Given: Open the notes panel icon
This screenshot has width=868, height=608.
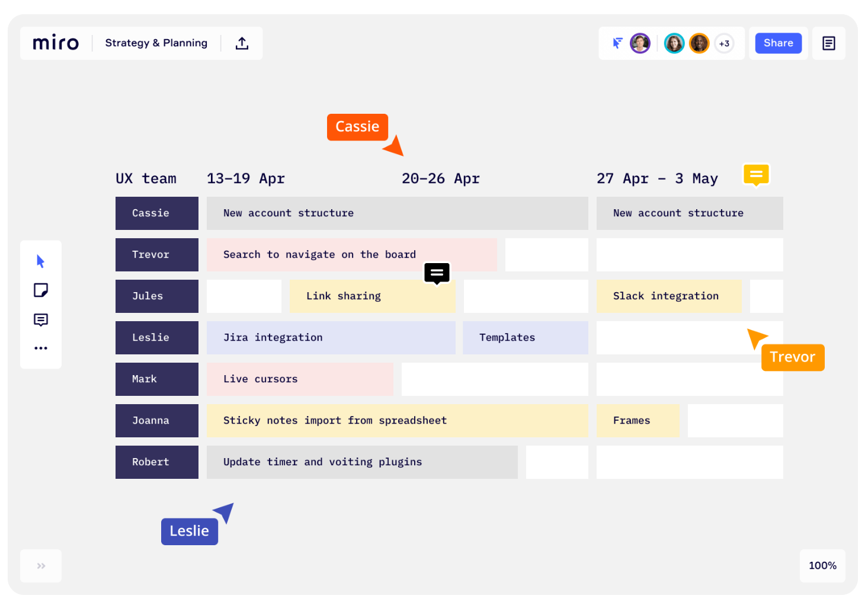Looking at the screenshot, I should (829, 43).
